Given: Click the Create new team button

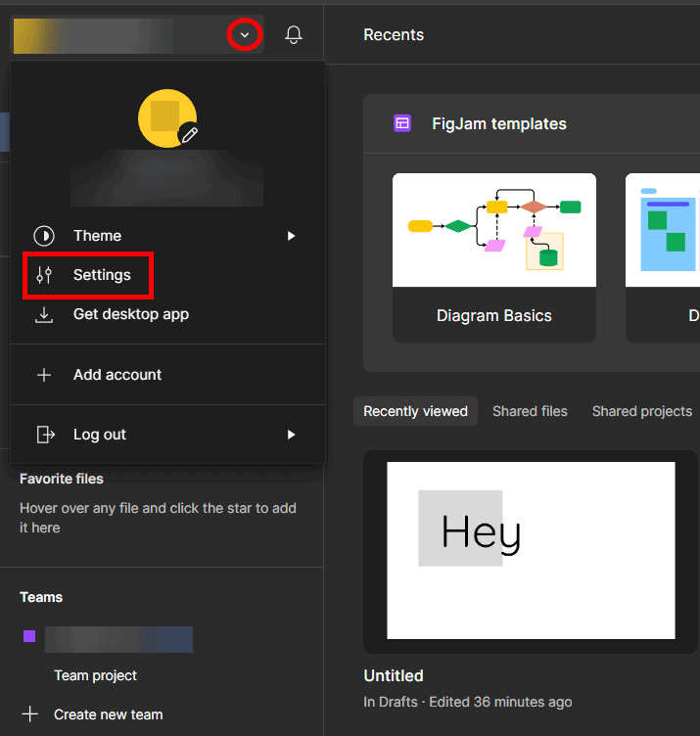Looking at the screenshot, I should pyautogui.click(x=108, y=714).
